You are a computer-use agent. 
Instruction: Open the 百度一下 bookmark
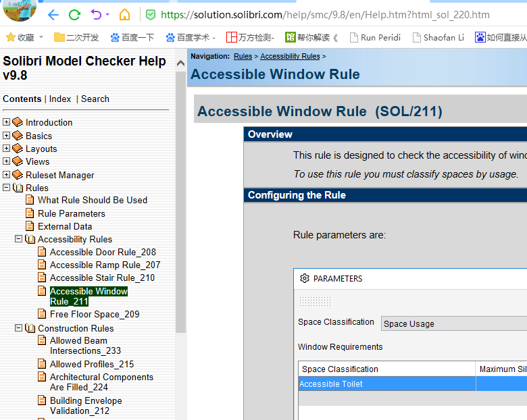point(132,37)
